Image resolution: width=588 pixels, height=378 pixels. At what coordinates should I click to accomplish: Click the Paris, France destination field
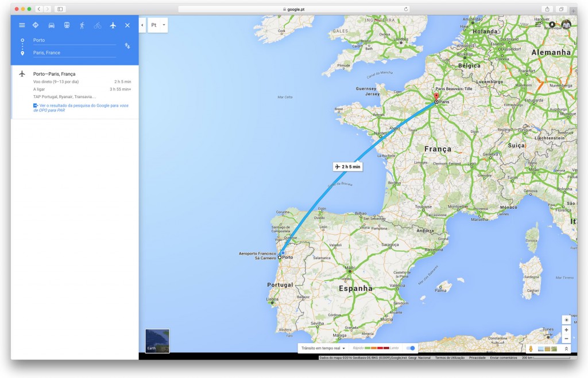click(74, 53)
